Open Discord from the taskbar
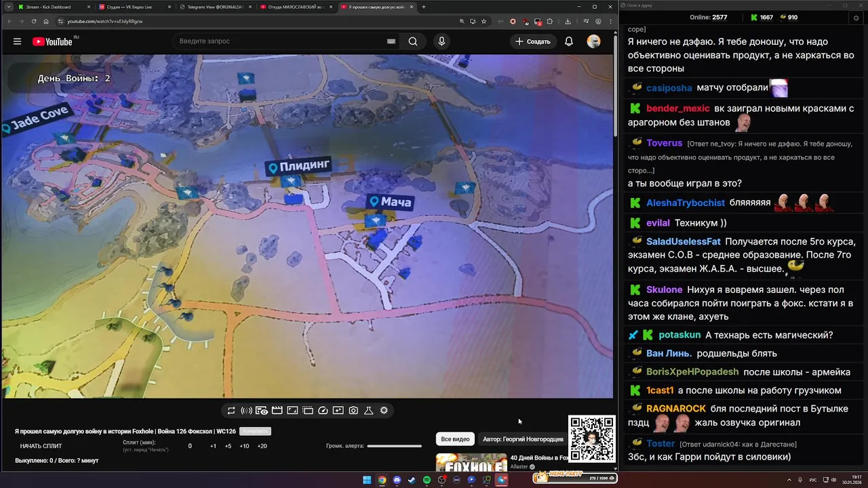868x488 pixels. point(397,480)
